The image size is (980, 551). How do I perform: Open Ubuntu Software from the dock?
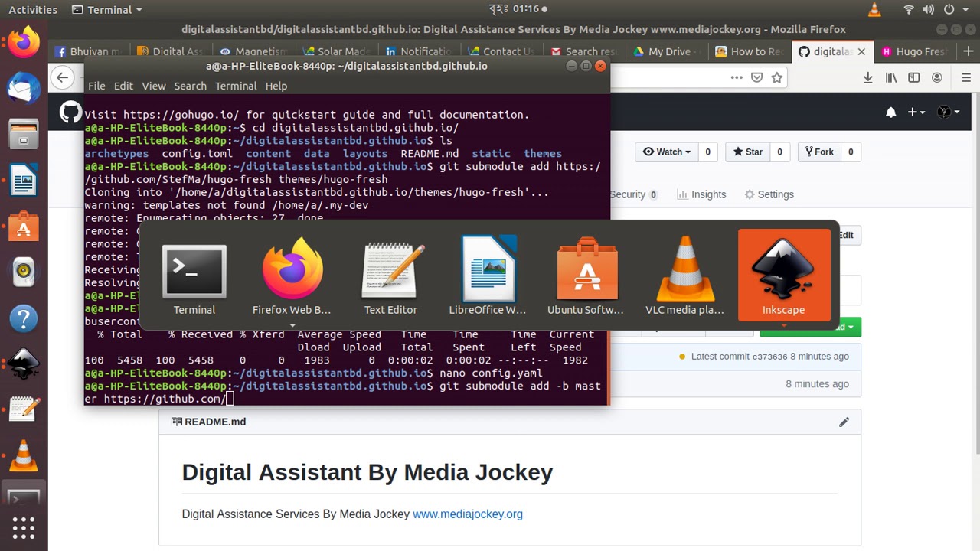tap(24, 227)
